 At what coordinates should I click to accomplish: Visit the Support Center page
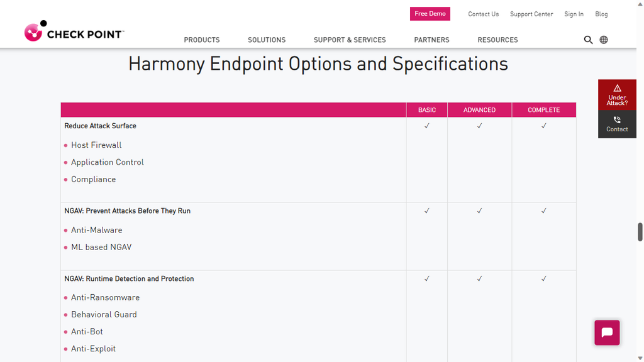[x=531, y=14]
